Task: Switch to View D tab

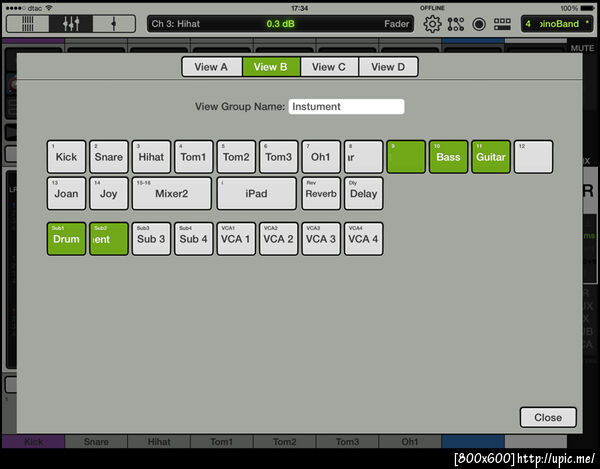Action: 388,67
